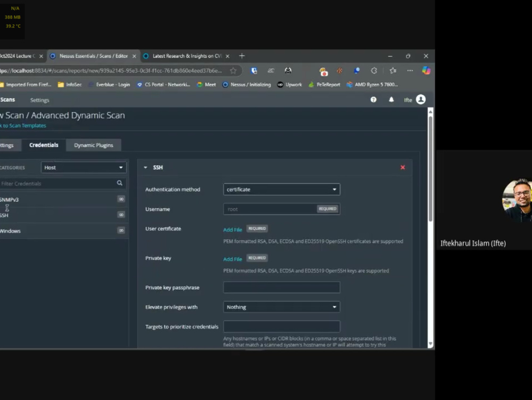
Task: Click the credential filter search magnifier
Action: point(119,183)
